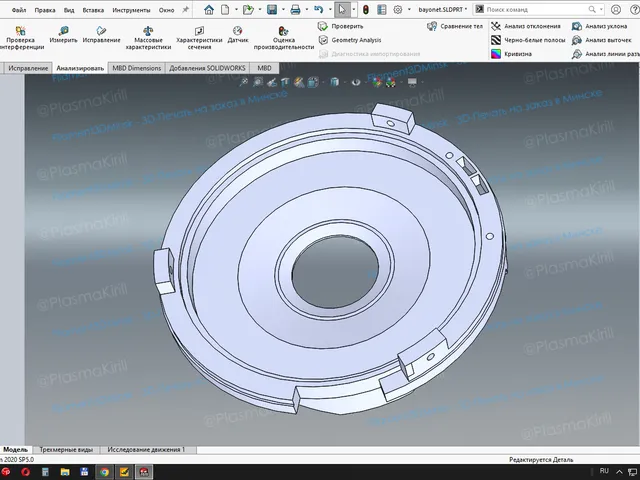Print the document using the printer icon
This screenshot has width=640, height=480.
point(295,9)
